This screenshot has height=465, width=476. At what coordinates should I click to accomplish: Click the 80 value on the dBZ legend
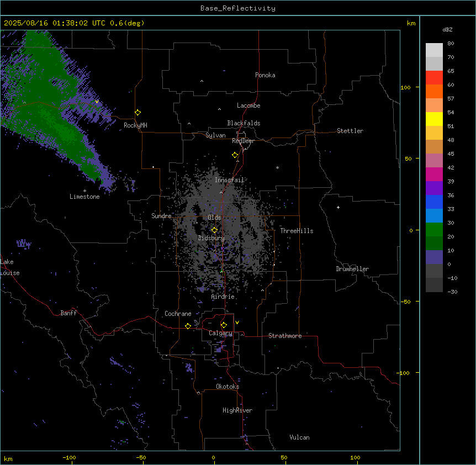coord(451,44)
